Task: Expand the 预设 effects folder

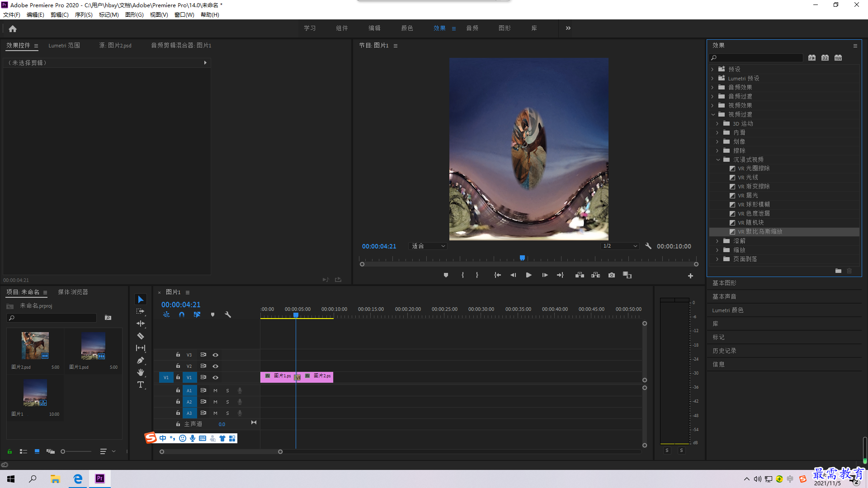Action: click(712, 69)
